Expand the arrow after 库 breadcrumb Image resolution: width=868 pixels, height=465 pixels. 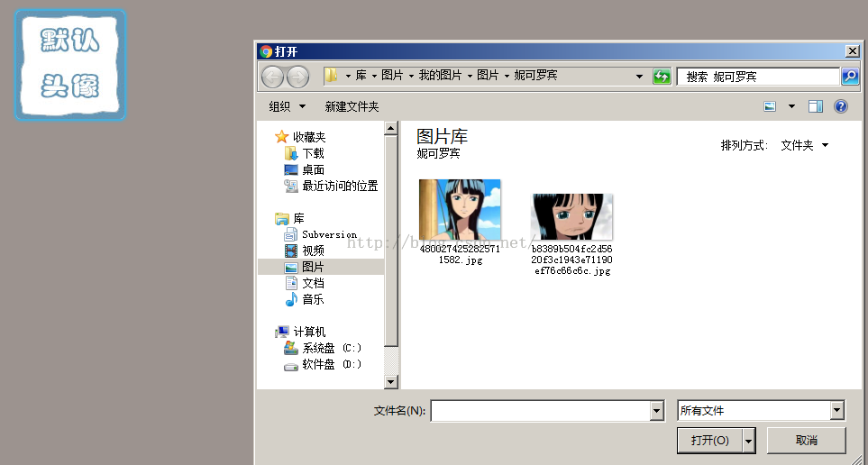(374, 76)
